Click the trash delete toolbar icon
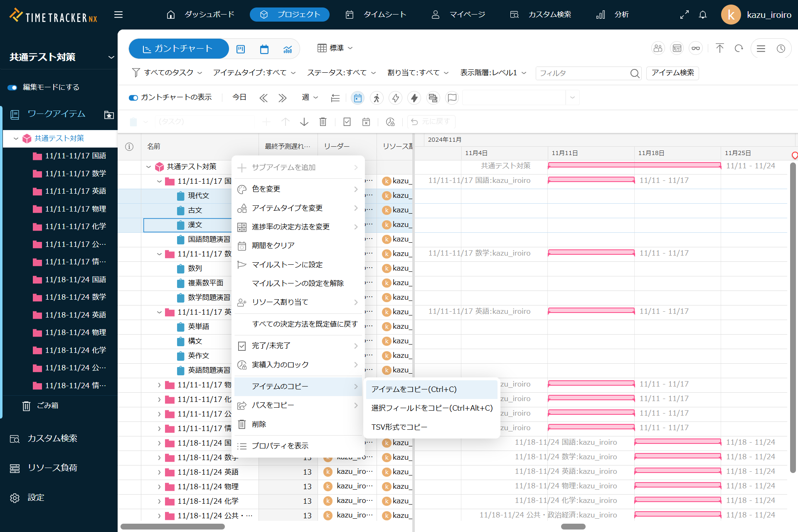The height and width of the screenshot is (532, 798). point(323,122)
